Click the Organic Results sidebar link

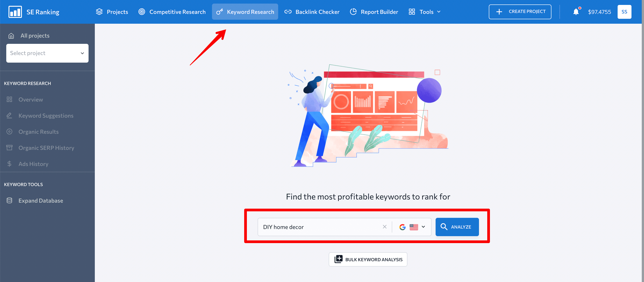[38, 131]
